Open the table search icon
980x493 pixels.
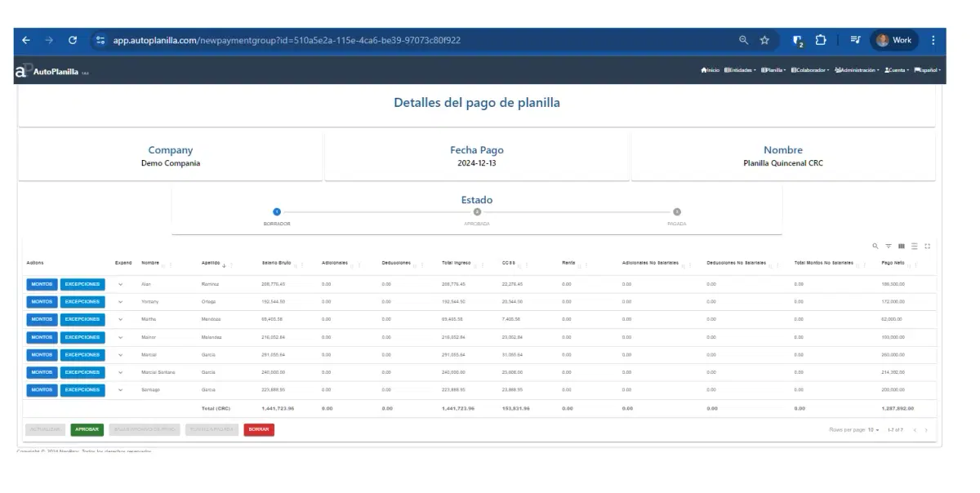tap(875, 246)
